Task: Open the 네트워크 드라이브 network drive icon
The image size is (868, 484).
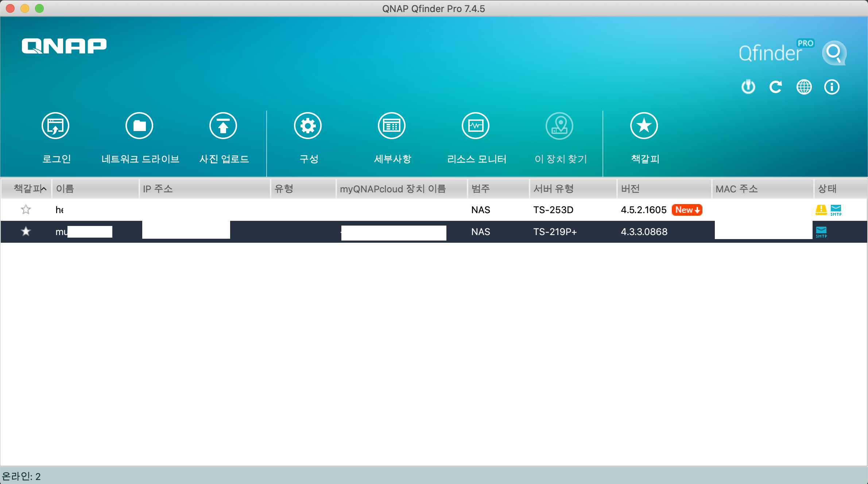Action: pyautogui.click(x=139, y=126)
